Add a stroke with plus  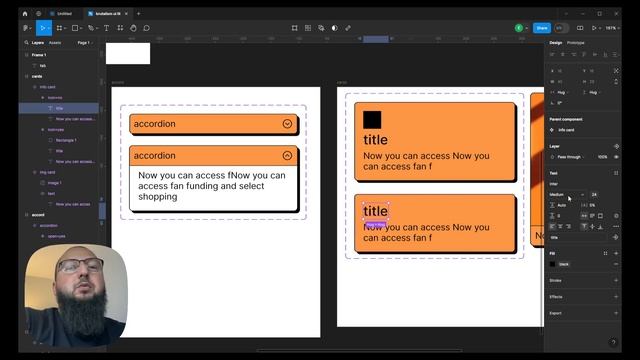click(x=616, y=280)
